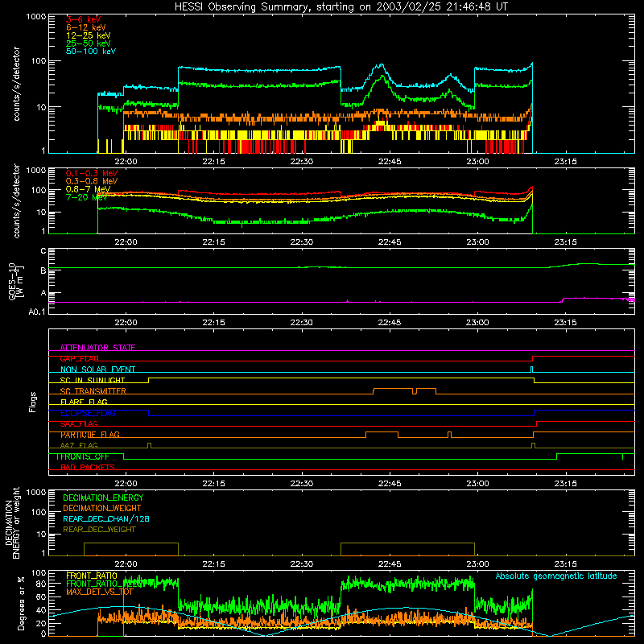Click the B class label on GOES axis
Screen dimensions: 644x644
[43, 270]
